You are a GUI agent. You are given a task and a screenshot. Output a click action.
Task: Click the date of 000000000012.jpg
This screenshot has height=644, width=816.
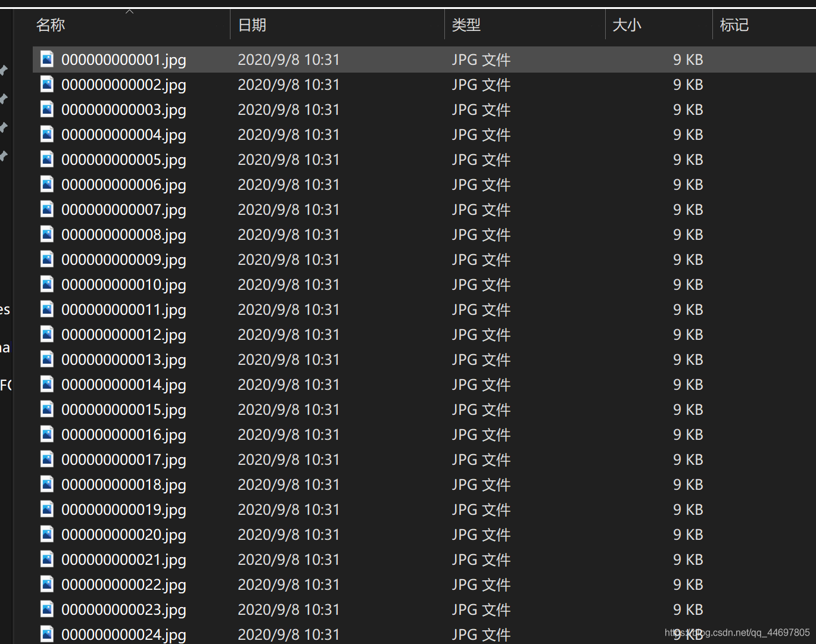[x=289, y=334]
